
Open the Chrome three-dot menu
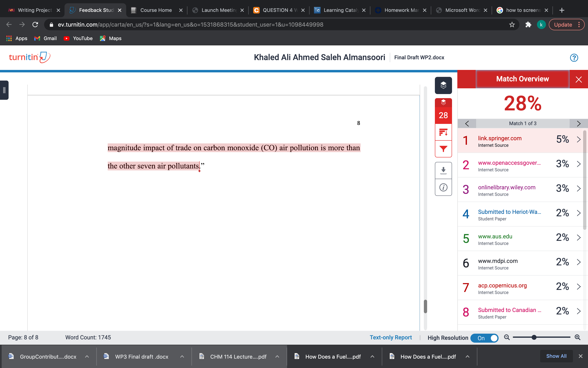coord(579,25)
